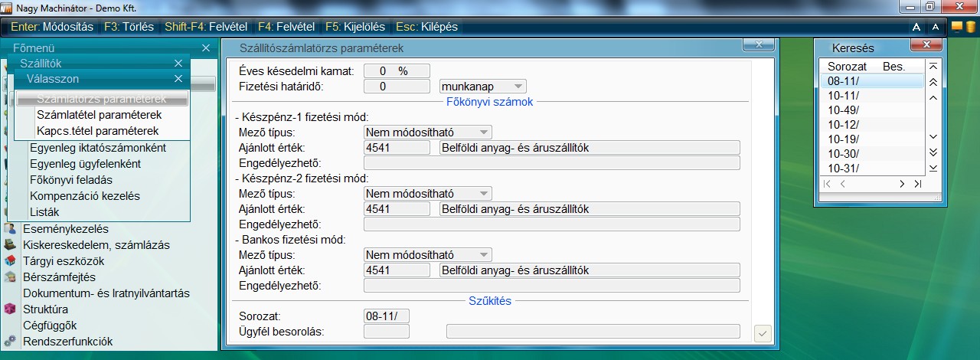Screen dimensions: 980x360
Task: Go to last column in Keresés list
Action: [917, 184]
